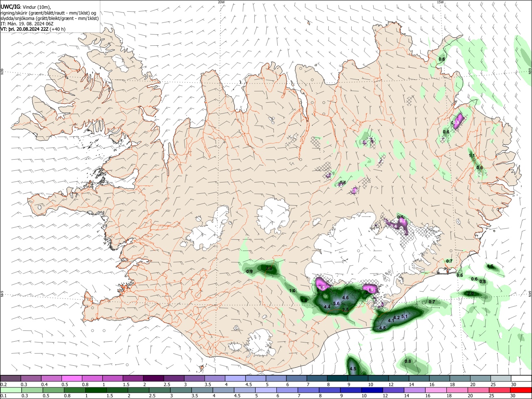Select the 4.4 precipitation value on the map
532x399 pixels.
tap(327, 307)
